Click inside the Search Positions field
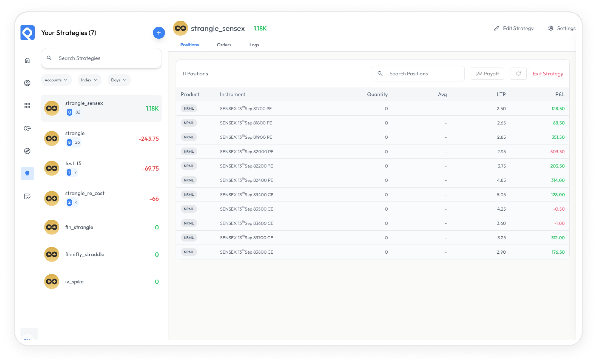Image resolution: width=598 pixels, height=364 pixels. [x=418, y=73]
